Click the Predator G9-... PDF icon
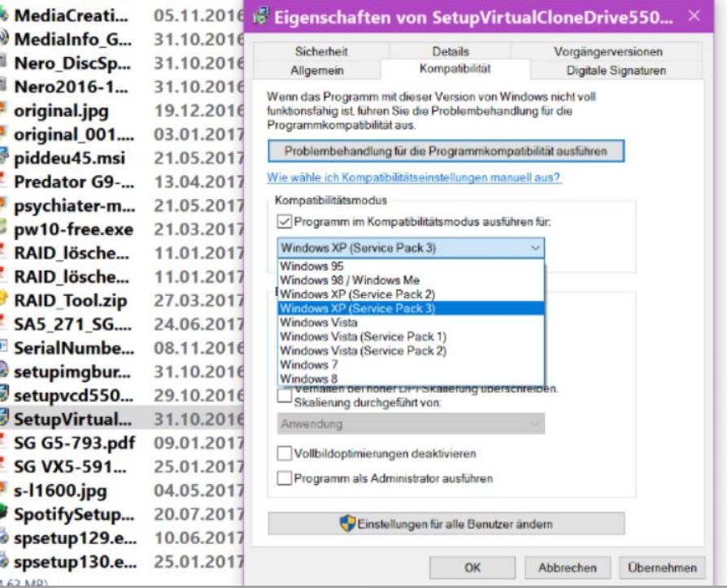Image resolution: width=727 pixels, height=588 pixels. tap(4, 181)
